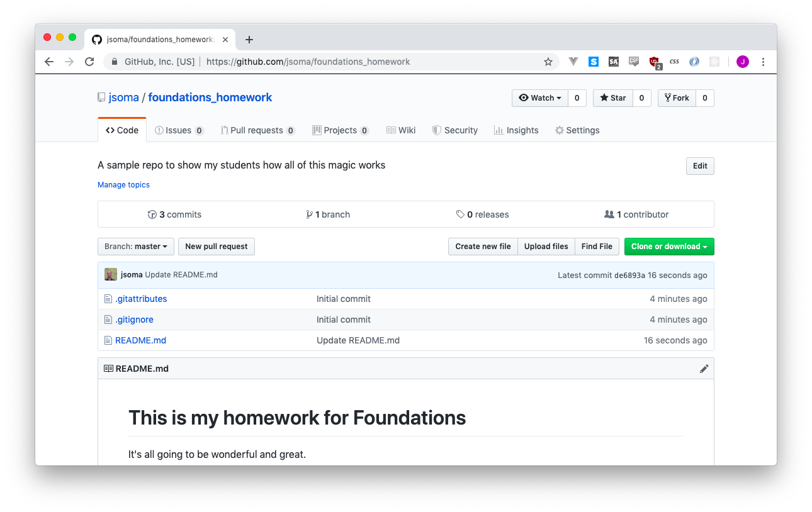
Task: View the 1 contributor link
Action: [x=636, y=214]
